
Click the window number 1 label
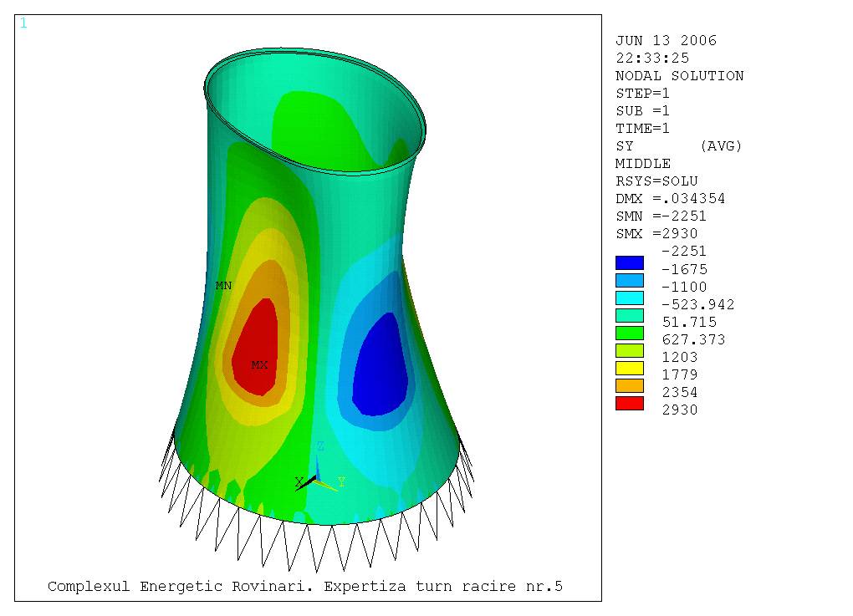[x=23, y=23]
